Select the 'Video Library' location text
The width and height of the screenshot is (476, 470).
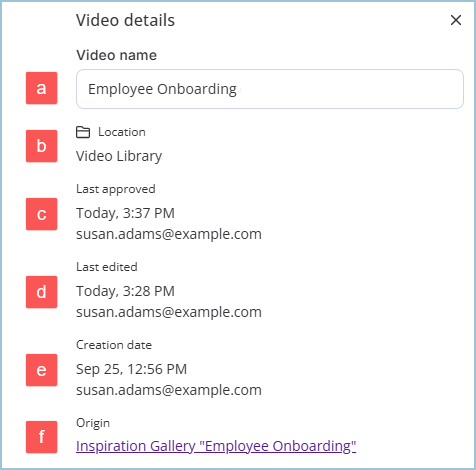(x=119, y=156)
